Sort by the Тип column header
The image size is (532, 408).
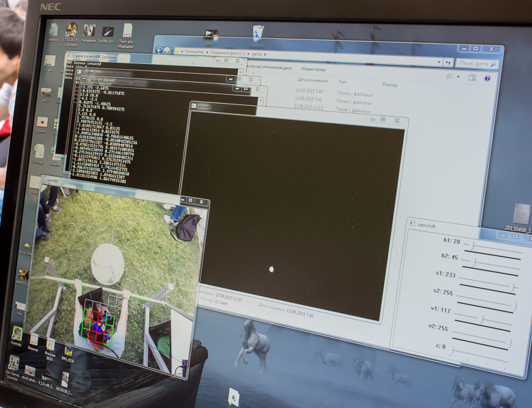(x=342, y=82)
